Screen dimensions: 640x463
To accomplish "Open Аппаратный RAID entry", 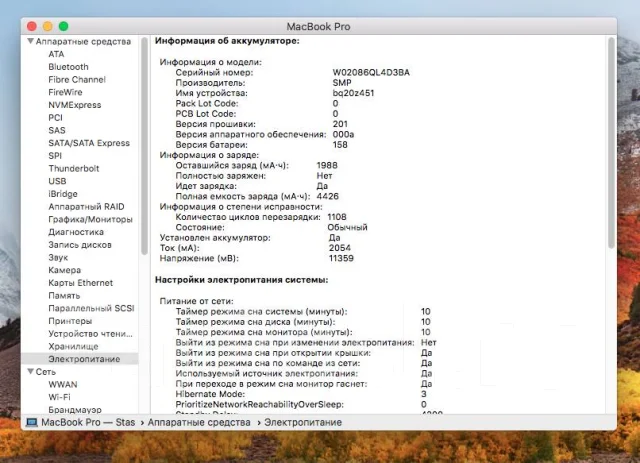I will pyautogui.click(x=86, y=207).
